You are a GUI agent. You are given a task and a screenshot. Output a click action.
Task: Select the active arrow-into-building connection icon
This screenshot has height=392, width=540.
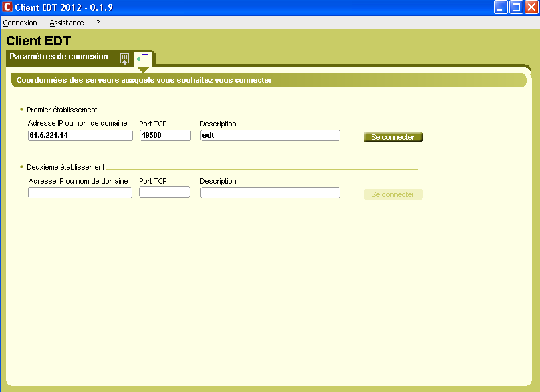tap(142, 59)
